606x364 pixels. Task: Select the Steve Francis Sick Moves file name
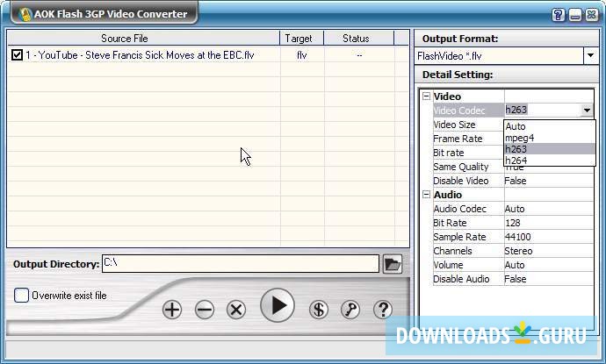click(140, 55)
